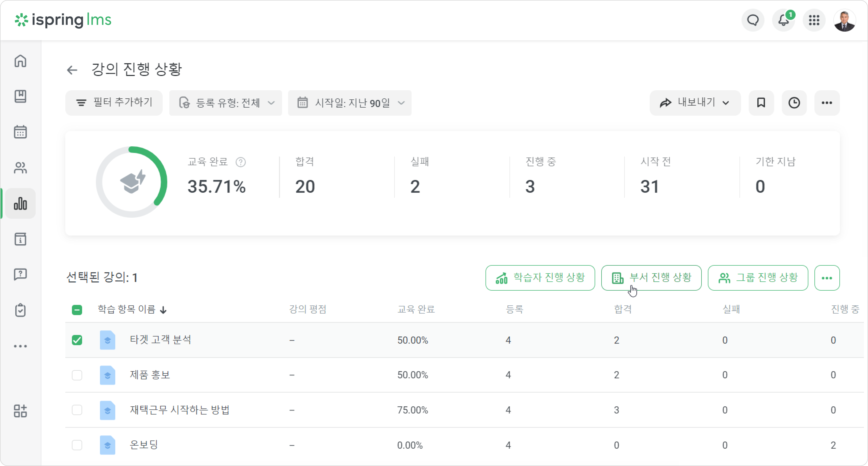Sort by 학습 항목 이름 column
Viewport: 868px width, 466px height.
coord(132,309)
